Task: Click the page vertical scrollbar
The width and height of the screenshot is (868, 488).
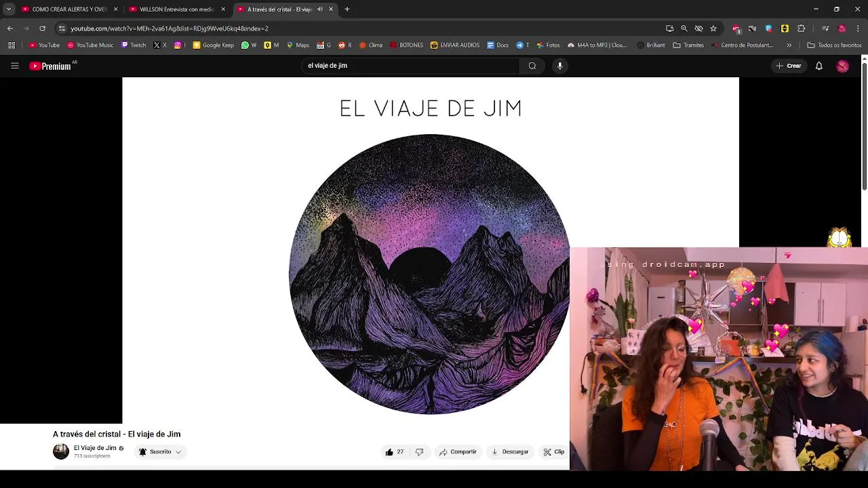Action: click(864, 126)
